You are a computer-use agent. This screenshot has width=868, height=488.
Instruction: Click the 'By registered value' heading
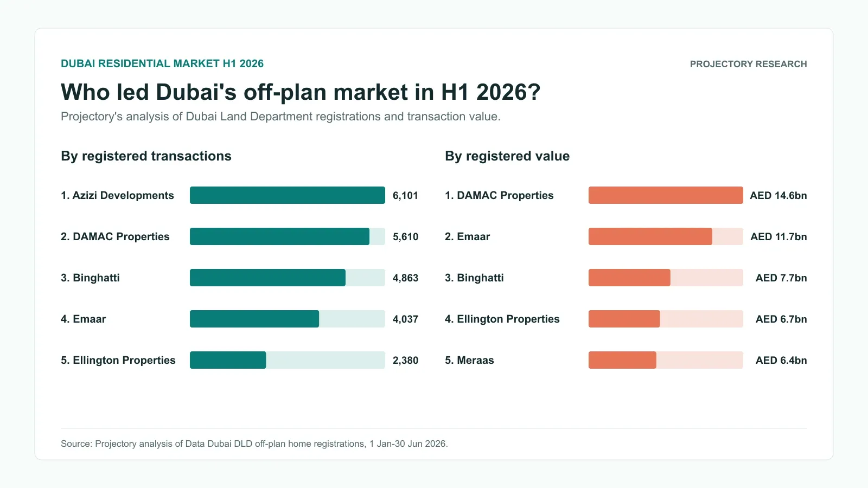tap(507, 156)
